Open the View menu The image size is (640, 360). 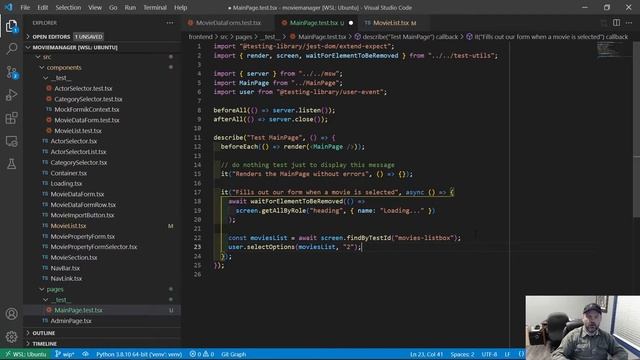(95, 7)
